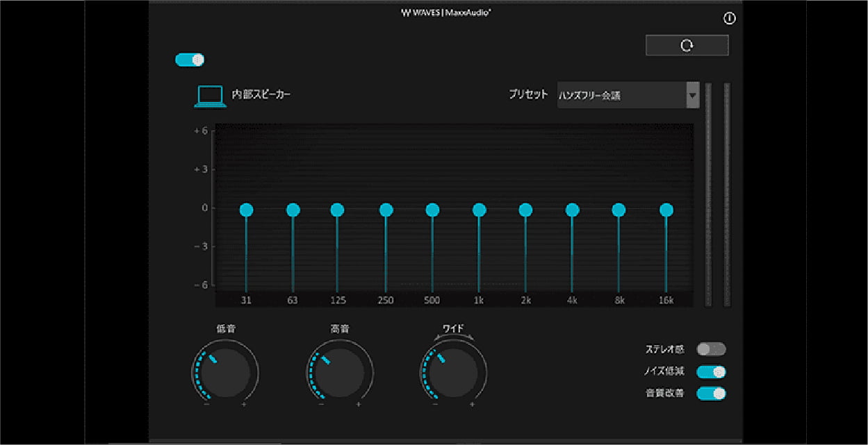Click the reset (circular arrow) button
Screen dimensions: 868x445
pos(687,45)
